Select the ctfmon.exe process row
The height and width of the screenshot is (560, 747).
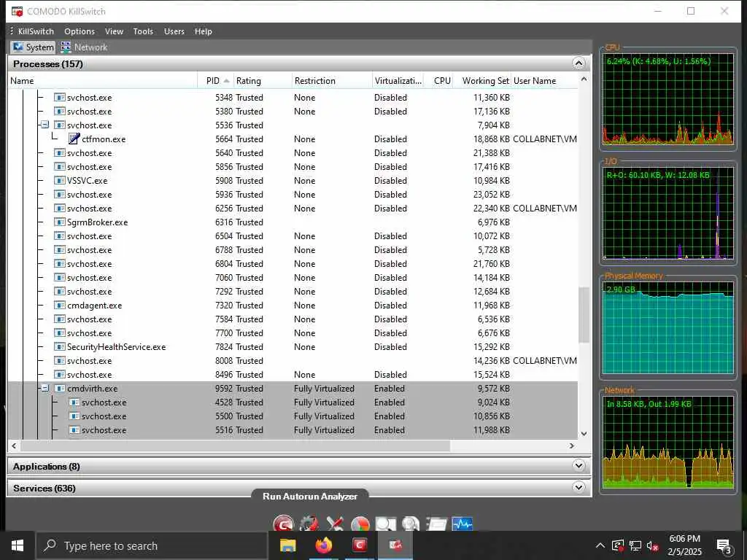293,139
